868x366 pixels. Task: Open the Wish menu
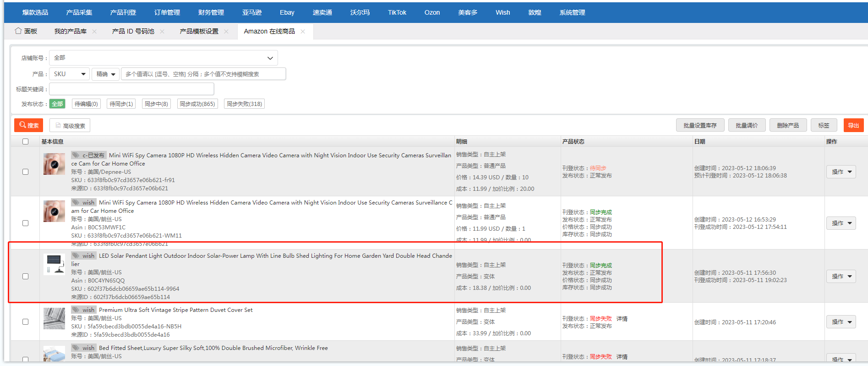point(503,12)
